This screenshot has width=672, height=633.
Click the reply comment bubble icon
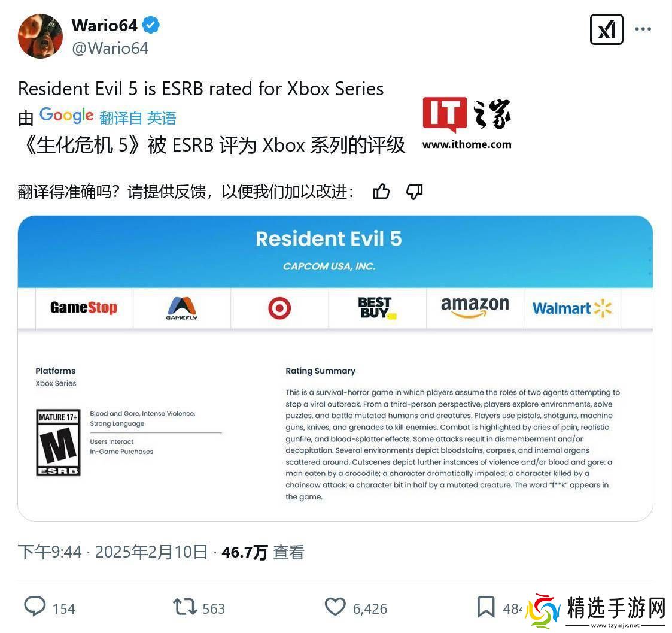(x=35, y=607)
